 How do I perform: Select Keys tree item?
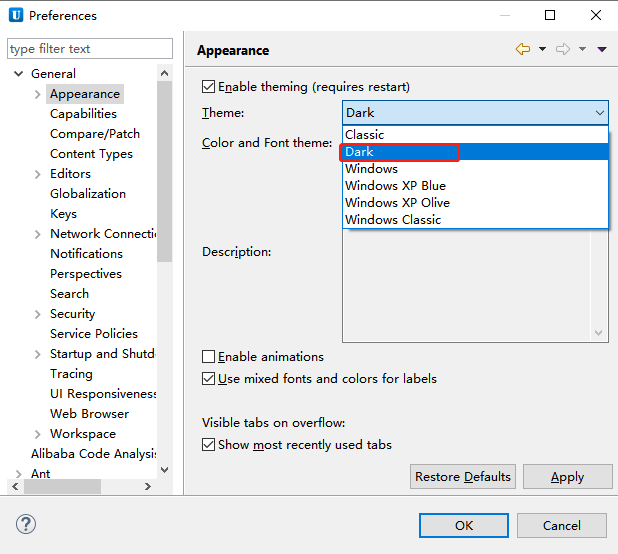click(x=63, y=214)
